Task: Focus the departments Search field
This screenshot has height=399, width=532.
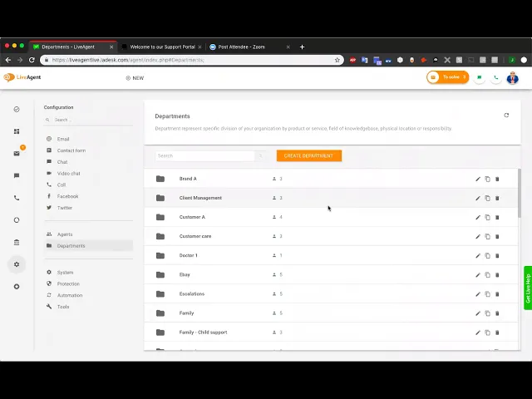Action: pyautogui.click(x=205, y=155)
